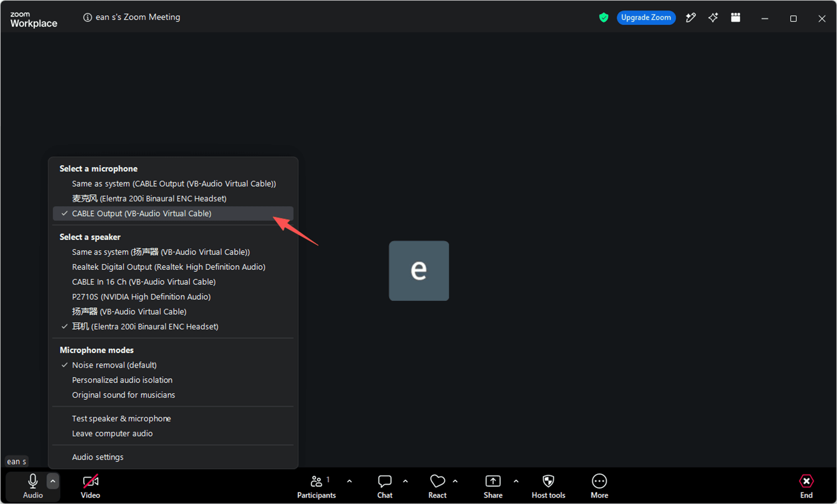Click the meeting title 'ean s's Zoom Meeting'
The height and width of the screenshot is (504, 837).
(x=138, y=17)
